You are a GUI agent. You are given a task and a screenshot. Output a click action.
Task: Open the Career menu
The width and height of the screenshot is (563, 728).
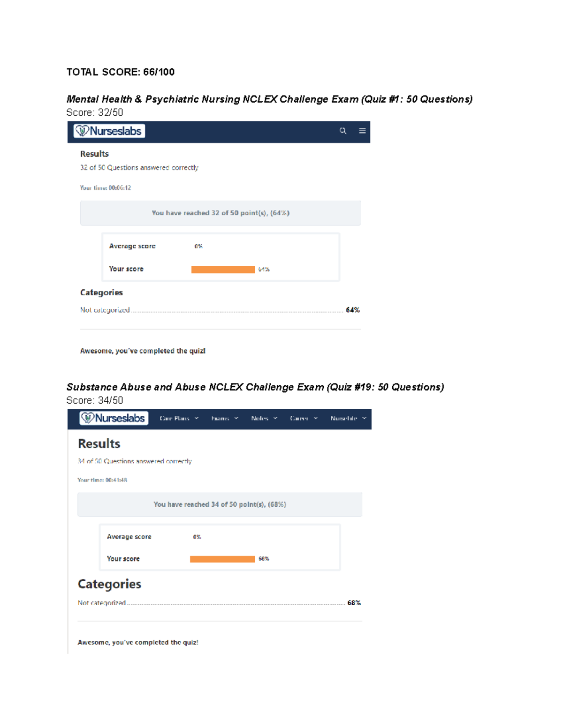tap(303, 418)
